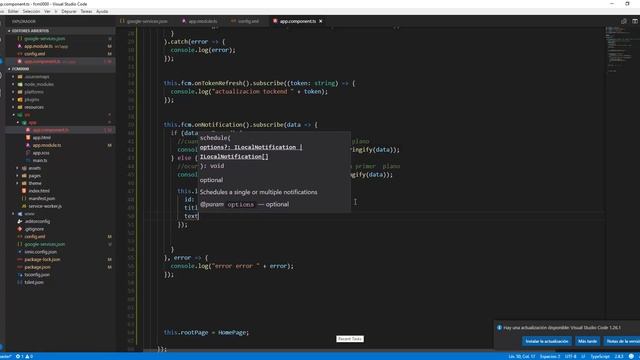Open the Depurar menu

tap(69, 11)
